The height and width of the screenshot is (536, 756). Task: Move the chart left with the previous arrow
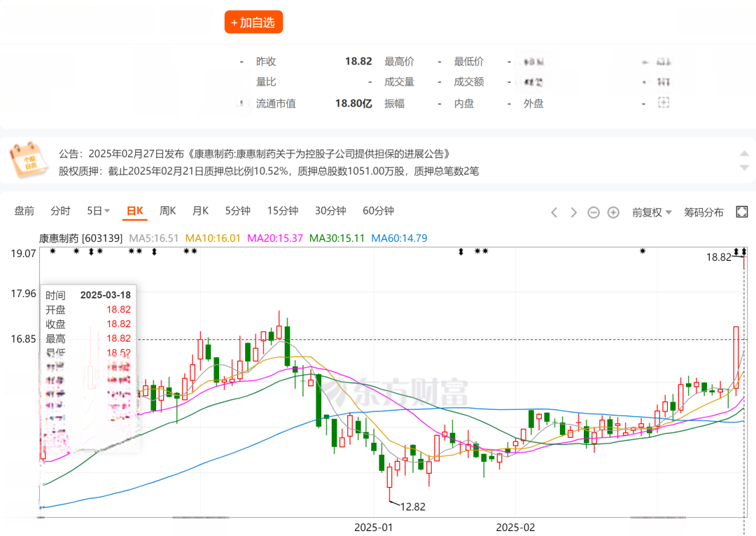click(x=554, y=212)
